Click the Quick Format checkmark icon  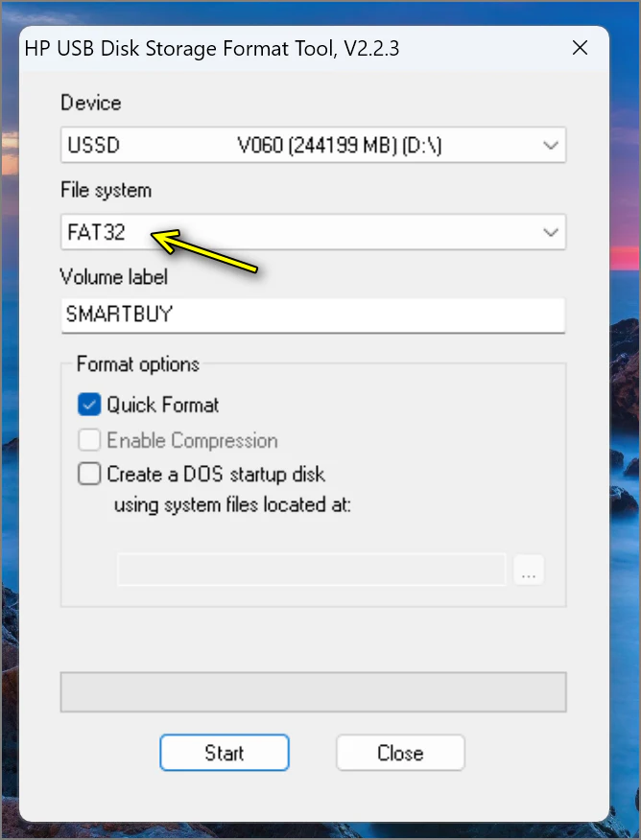click(x=88, y=404)
